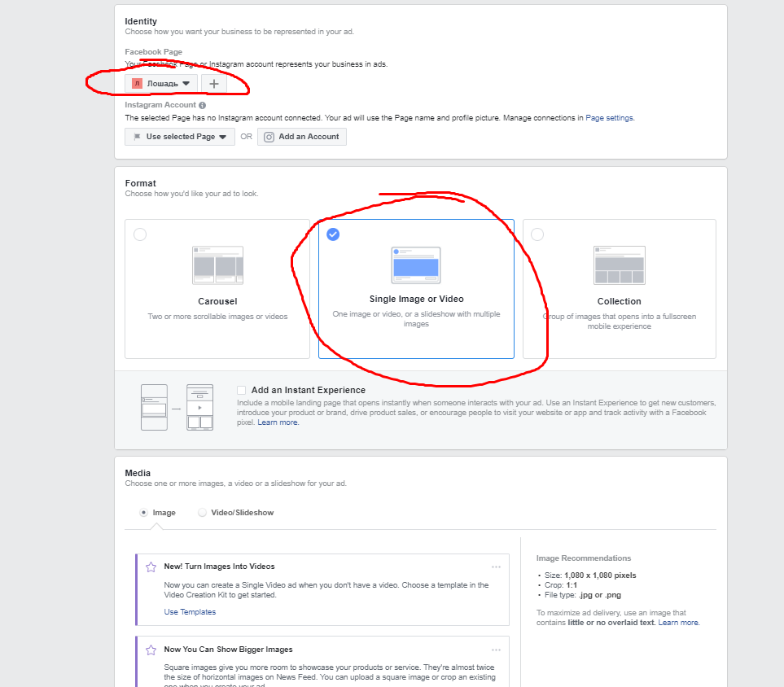Expand the Use selected Page dropdown
The width and height of the screenshot is (784, 687).
[x=180, y=137]
